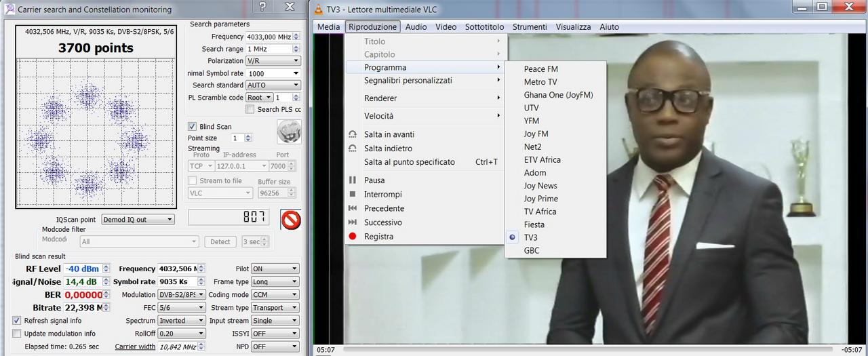Open the RollOff 0.20 dropdown
The height and width of the screenshot is (356, 868).
tap(182, 334)
